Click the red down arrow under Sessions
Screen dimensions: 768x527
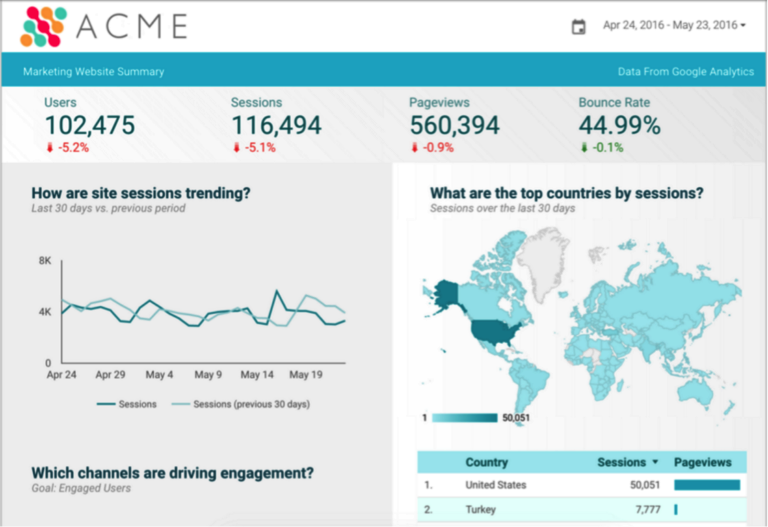coord(236,147)
